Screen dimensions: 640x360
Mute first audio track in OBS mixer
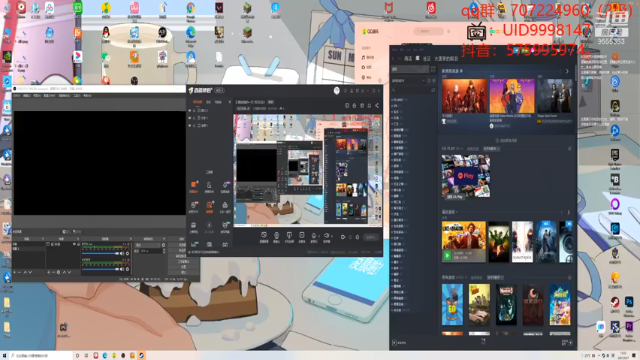(122, 253)
